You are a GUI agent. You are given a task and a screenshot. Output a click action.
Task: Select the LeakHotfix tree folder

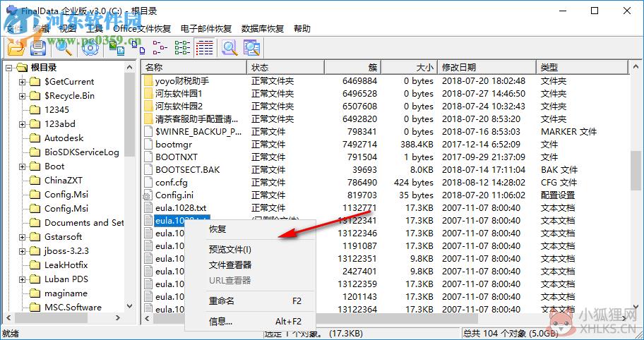(66, 265)
